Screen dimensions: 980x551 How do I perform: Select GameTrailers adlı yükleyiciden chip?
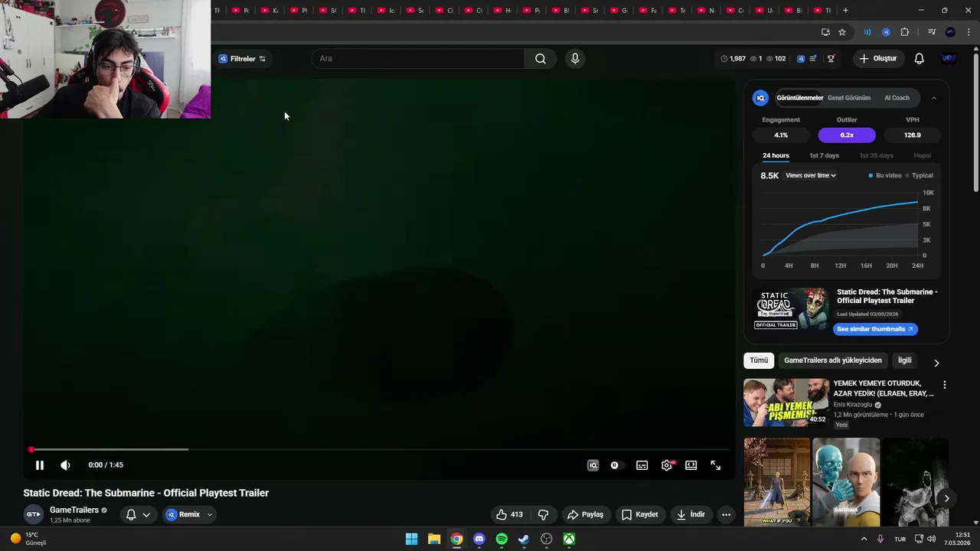(833, 360)
